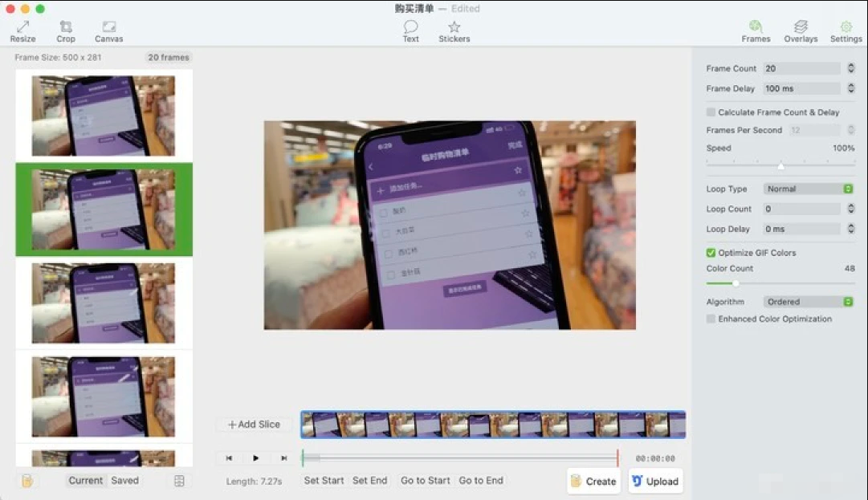Expand the Algorithm dropdown
This screenshot has width=868, height=500.
[807, 302]
